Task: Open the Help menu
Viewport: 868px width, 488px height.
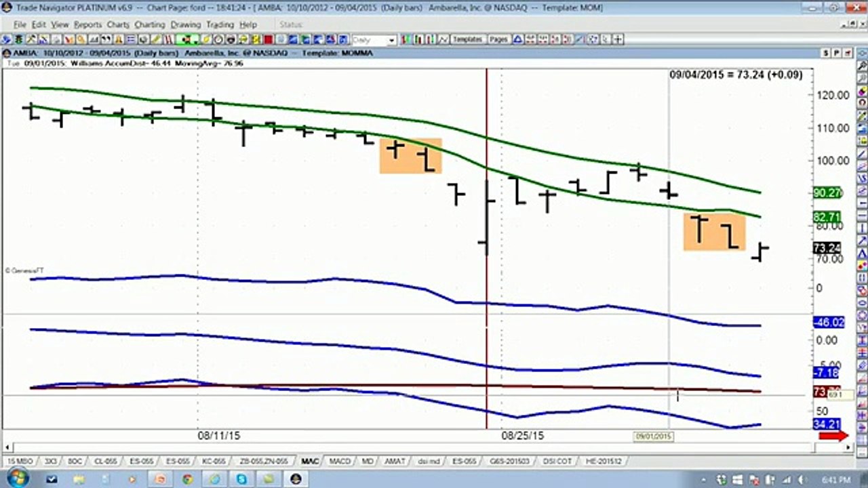Action: point(248,24)
